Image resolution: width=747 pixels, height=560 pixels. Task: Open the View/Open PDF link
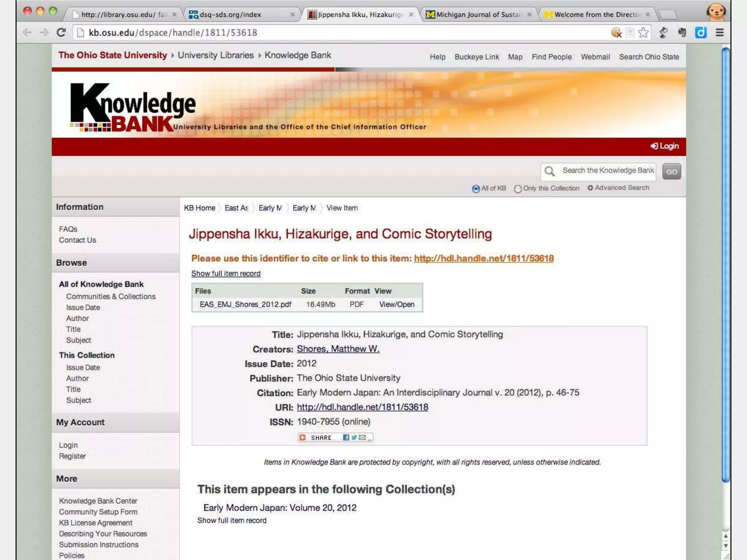[x=396, y=304]
